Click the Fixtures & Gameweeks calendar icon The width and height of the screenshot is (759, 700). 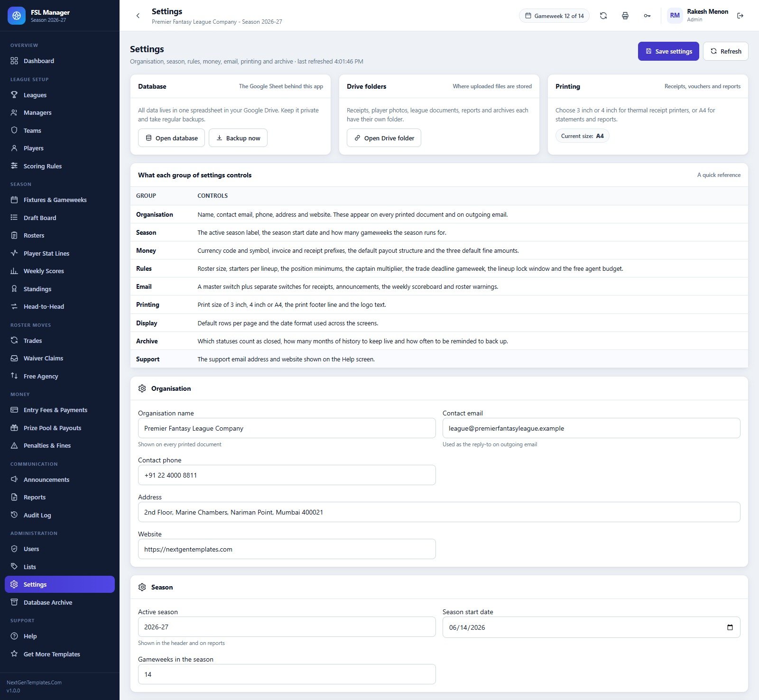pos(14,200)
